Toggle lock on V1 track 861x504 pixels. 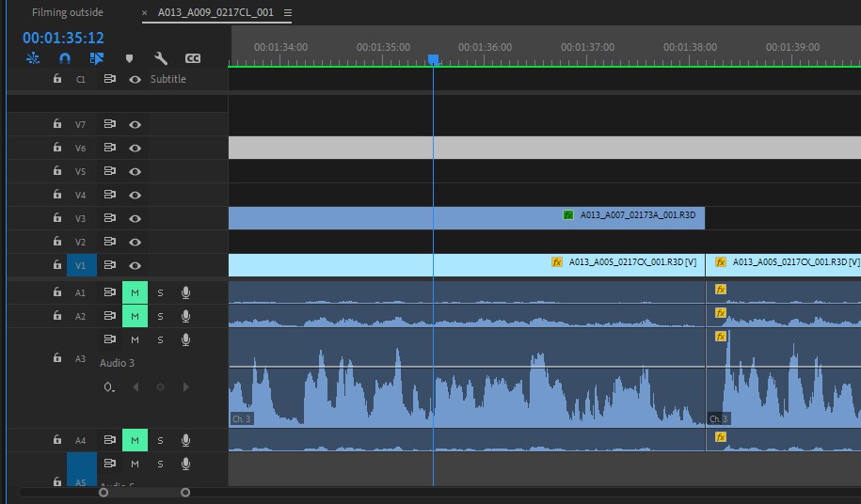(57, 265)
